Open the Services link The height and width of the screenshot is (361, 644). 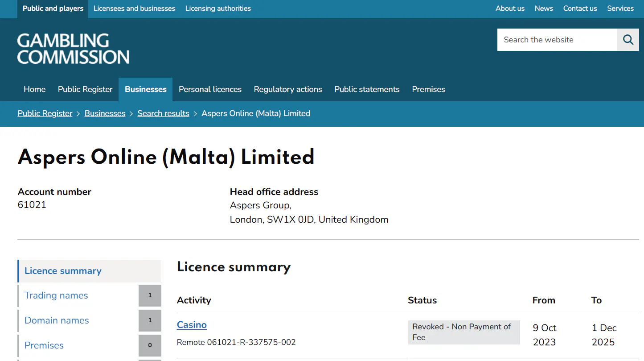point(620,8)
